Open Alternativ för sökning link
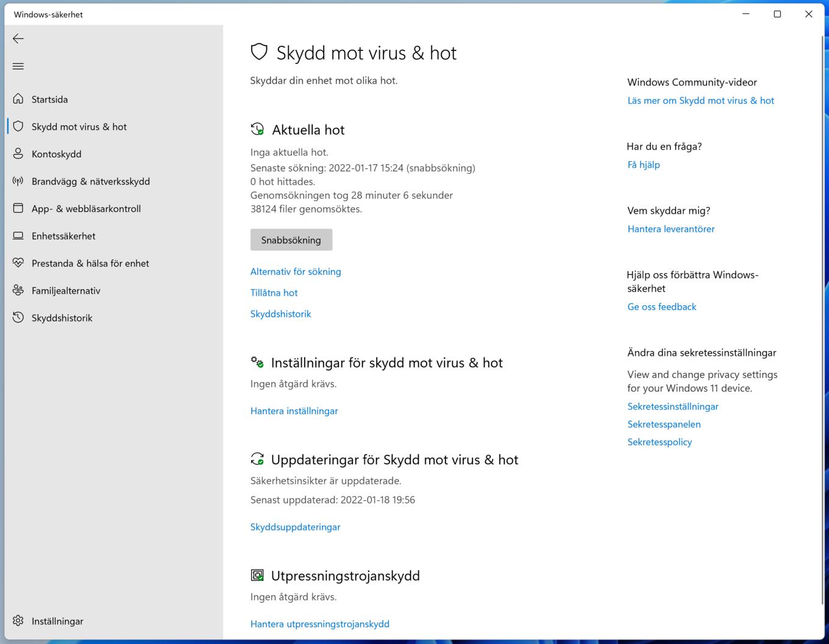The width and height of the screenshot is (829, 644). [x=296, y=272]
